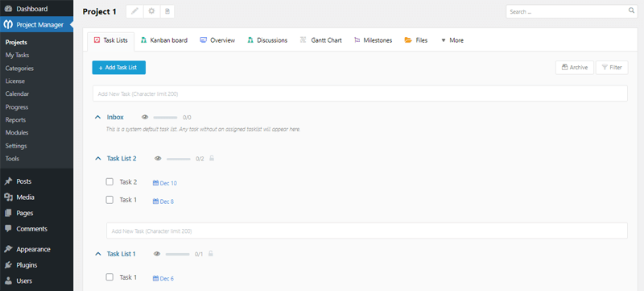Click the Project Manager logo icon

[8, 25]
